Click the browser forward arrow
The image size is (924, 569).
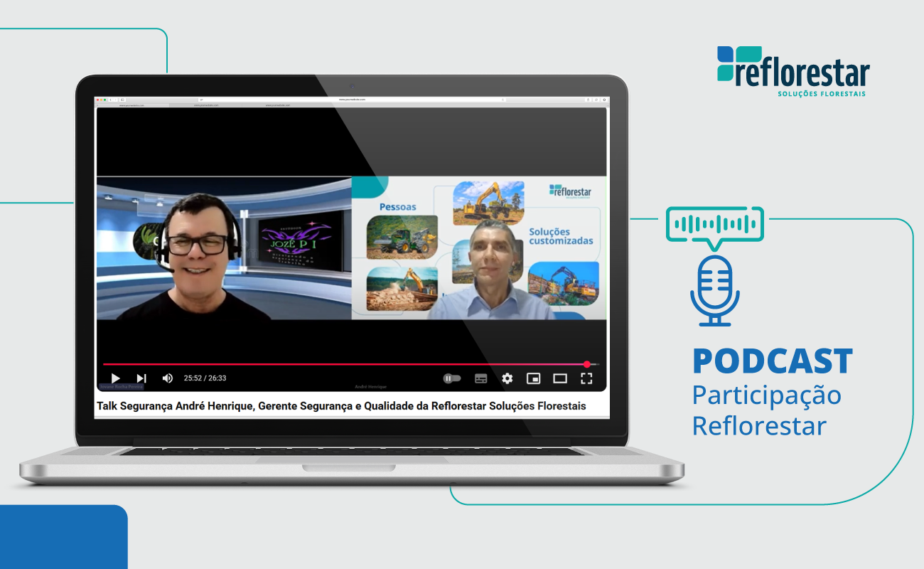(116, 100)
